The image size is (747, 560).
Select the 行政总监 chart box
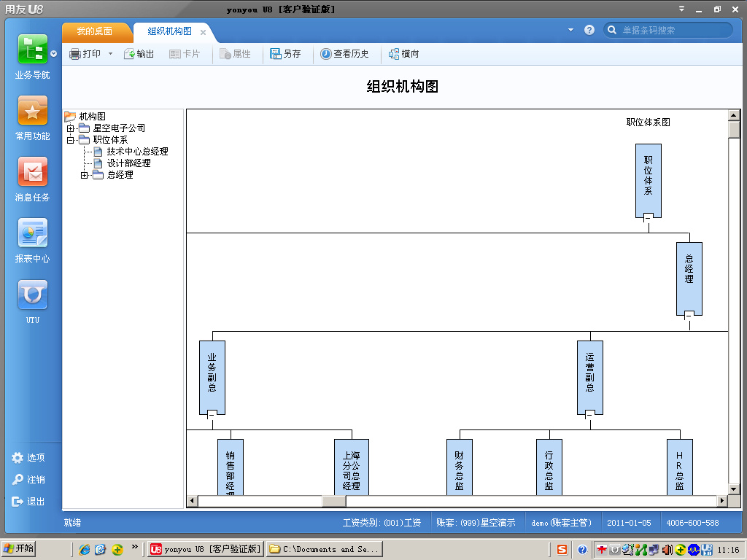point(549,467)
